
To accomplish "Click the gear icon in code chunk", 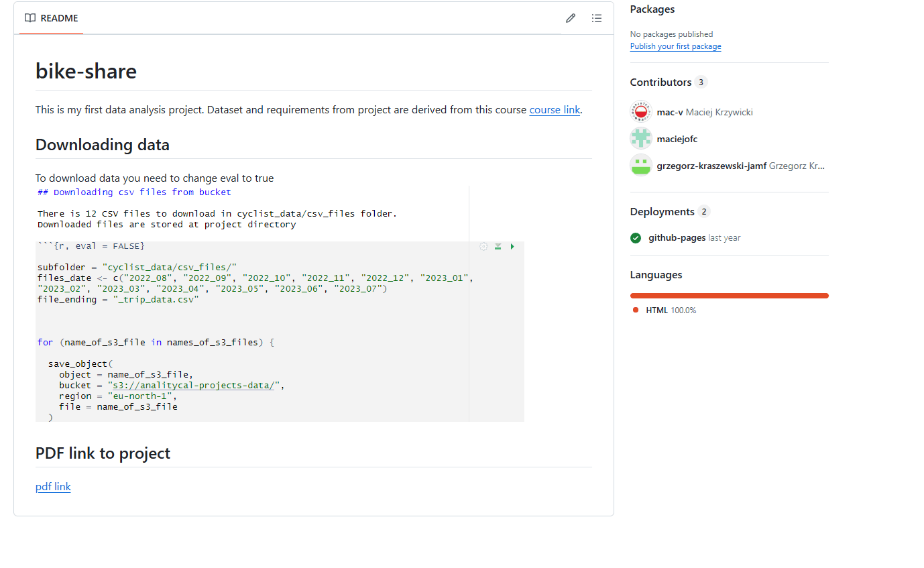I will (x=483, y=247).
